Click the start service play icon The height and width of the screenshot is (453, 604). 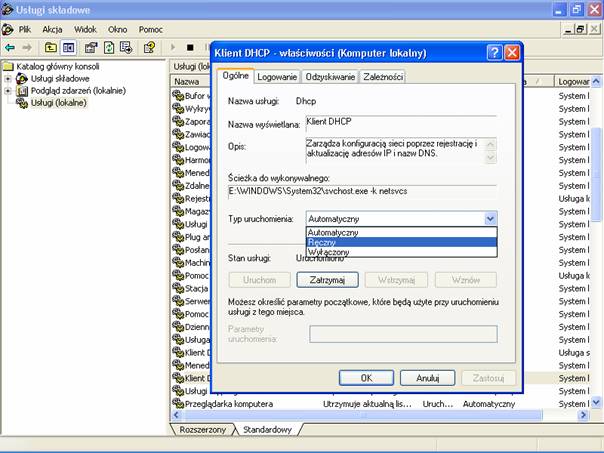(173, 47)
